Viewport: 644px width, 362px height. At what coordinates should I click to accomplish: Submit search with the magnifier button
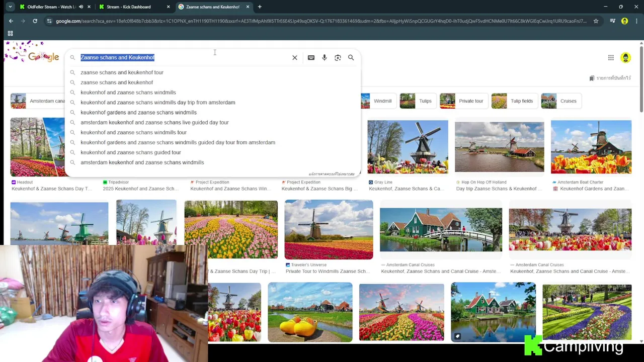pos(351,58)
